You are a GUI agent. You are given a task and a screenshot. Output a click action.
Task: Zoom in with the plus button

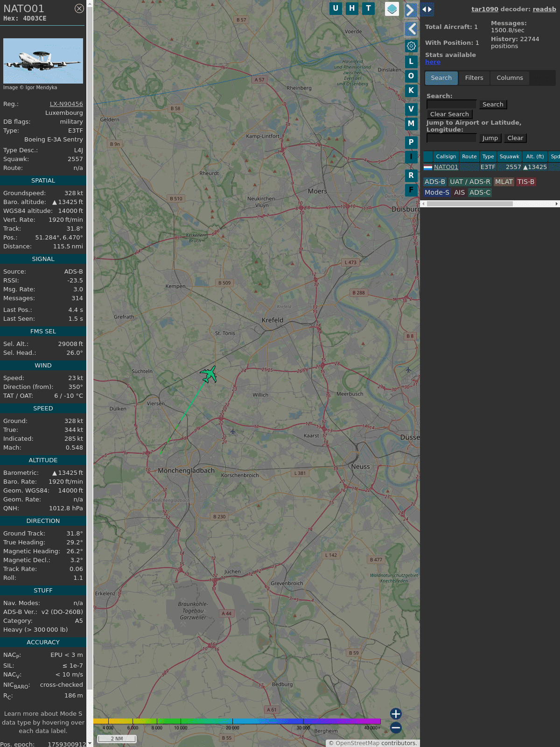[x=396, y=713]
